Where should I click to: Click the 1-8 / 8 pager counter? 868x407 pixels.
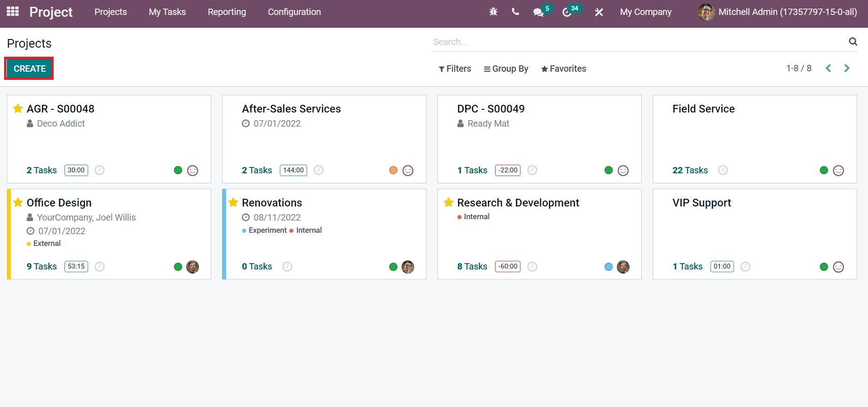pos(799,68)
